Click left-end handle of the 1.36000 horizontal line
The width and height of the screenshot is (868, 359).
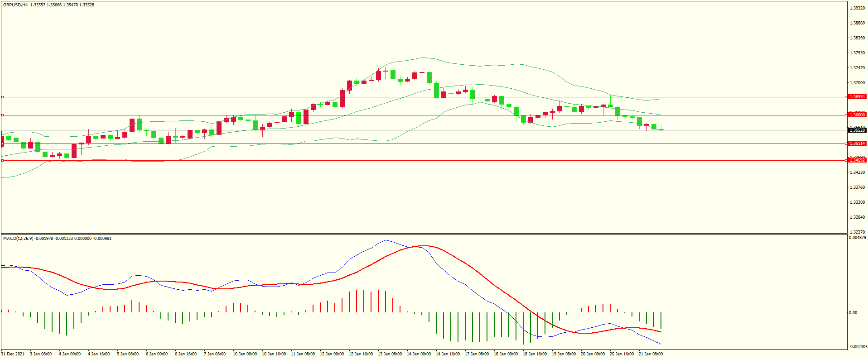coord(2,115)
